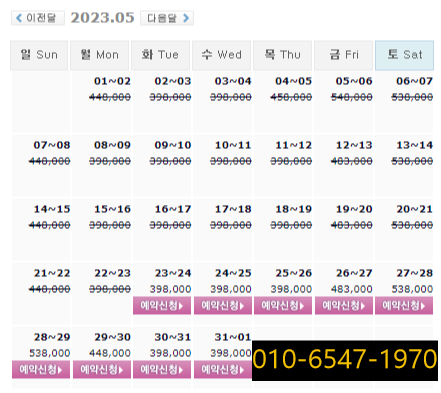Select date range 06~07

coord(414,81)
